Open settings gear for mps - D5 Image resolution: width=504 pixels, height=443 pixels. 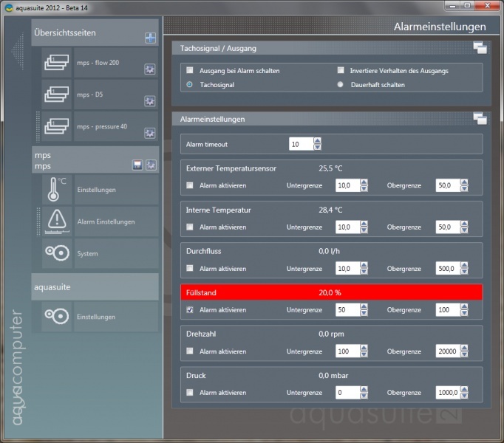(x=150, y=101)
